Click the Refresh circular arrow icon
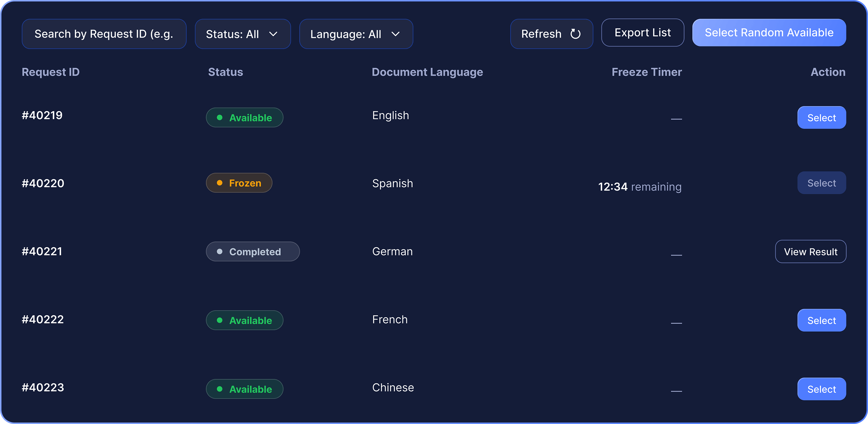The width and height of the screenshot is (868, 424). point(575,34)
